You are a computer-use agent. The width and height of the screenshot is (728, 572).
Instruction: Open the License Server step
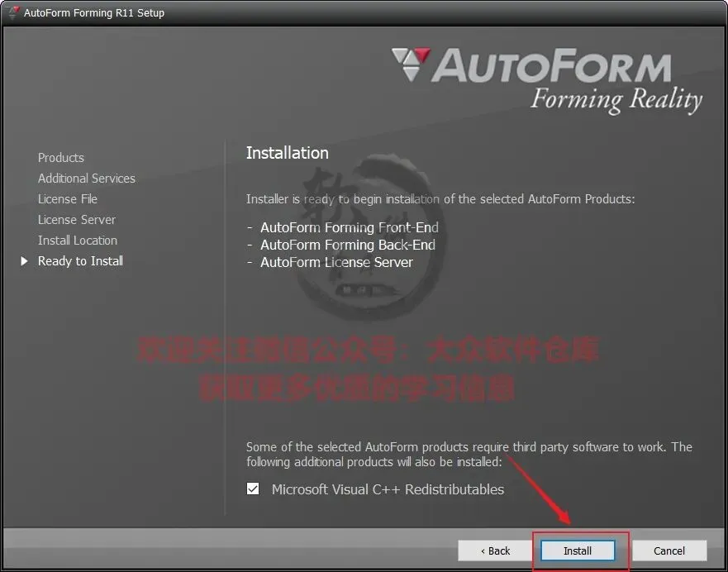(x=77, y=220)
